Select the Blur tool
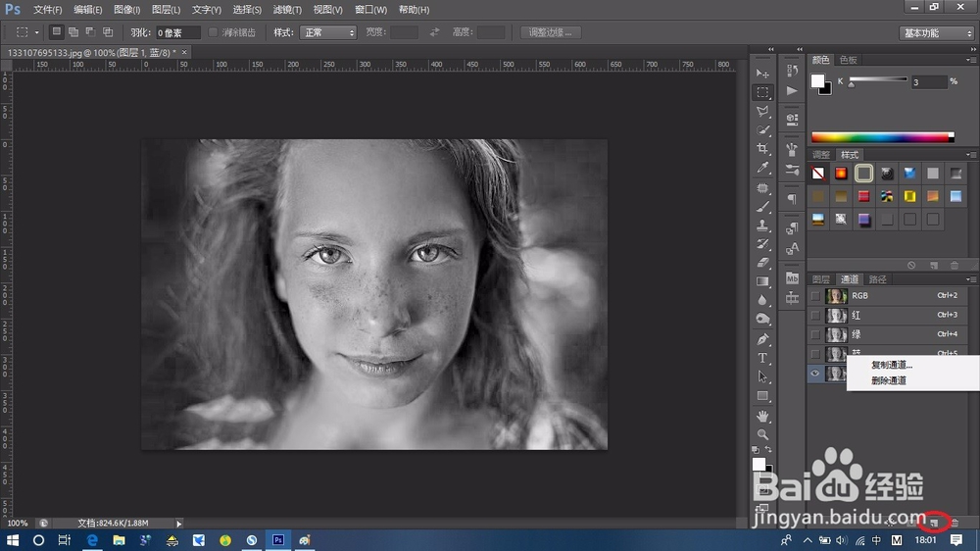980x551 pixels. 762,300
